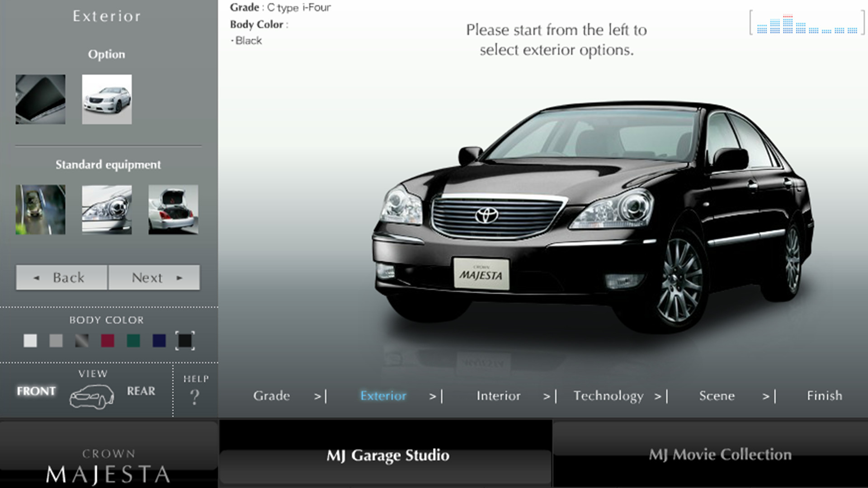Go to the Technology step
868x488 pixels.
(609, 396)
